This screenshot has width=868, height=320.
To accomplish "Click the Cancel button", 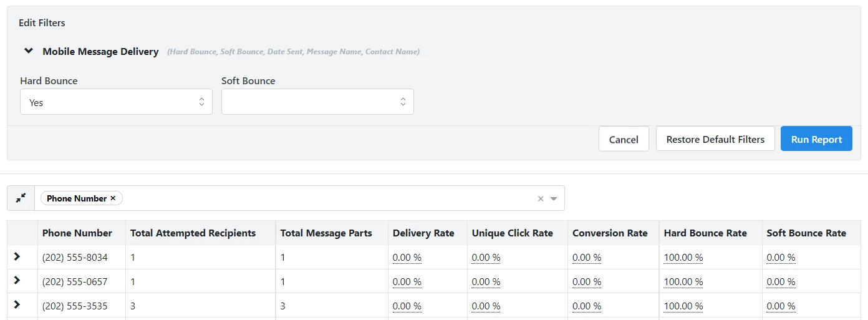I will [x=624, y=139].
